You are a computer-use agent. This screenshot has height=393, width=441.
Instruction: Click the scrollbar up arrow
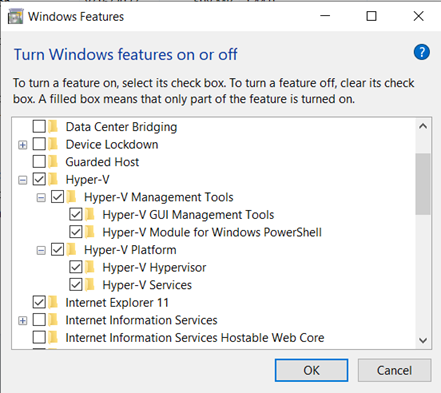click(x=423, y=126)
